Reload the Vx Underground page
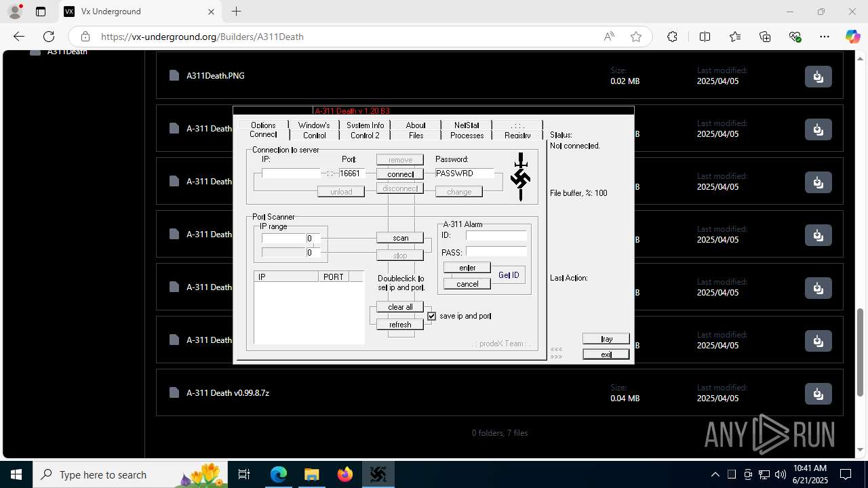Screen dimensions: 868x488 pyautogui.click(x=49, y=37)
